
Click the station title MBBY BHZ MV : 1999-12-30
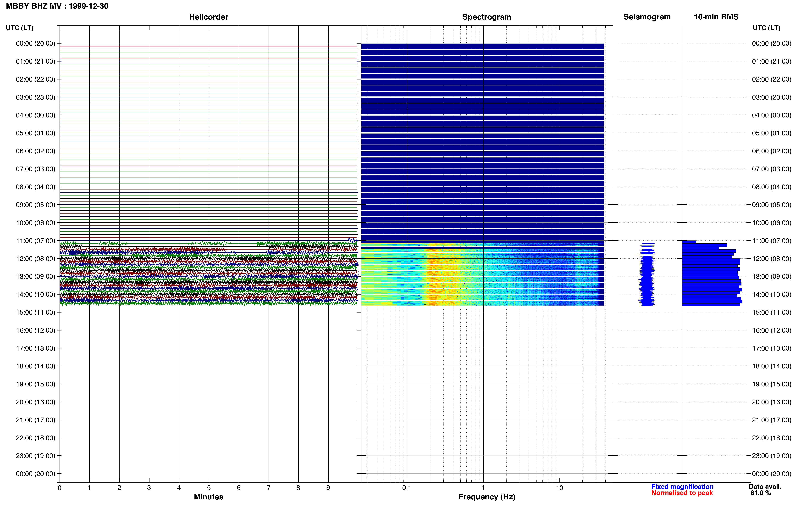[x=57, y=6]
